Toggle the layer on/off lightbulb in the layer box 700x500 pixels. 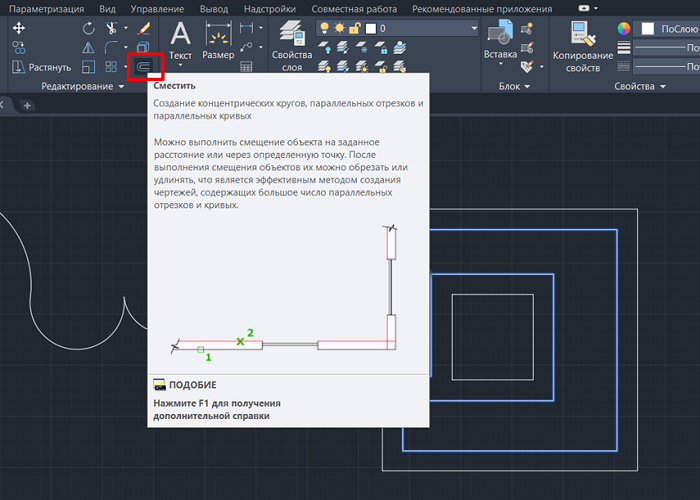[325, 28]
